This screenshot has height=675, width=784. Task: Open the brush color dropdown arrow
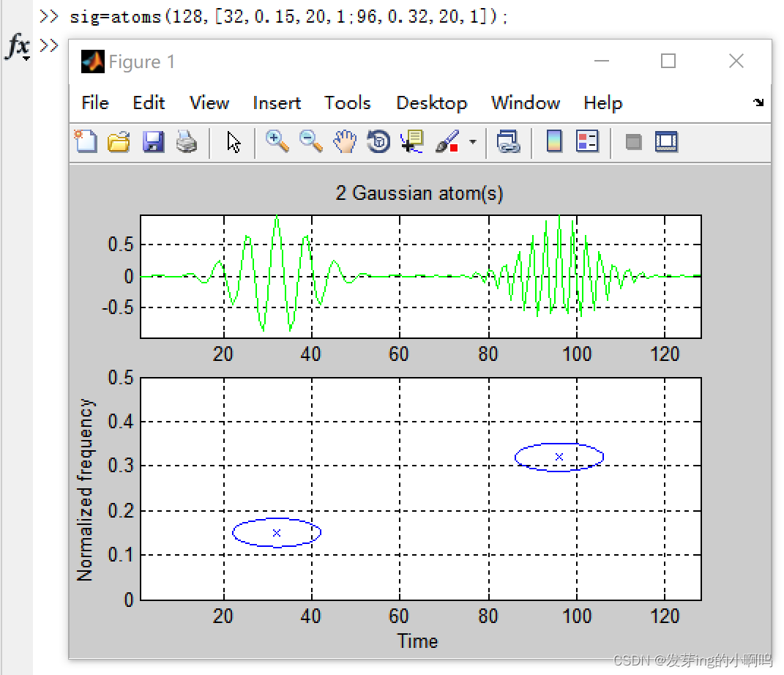point(472,142)
